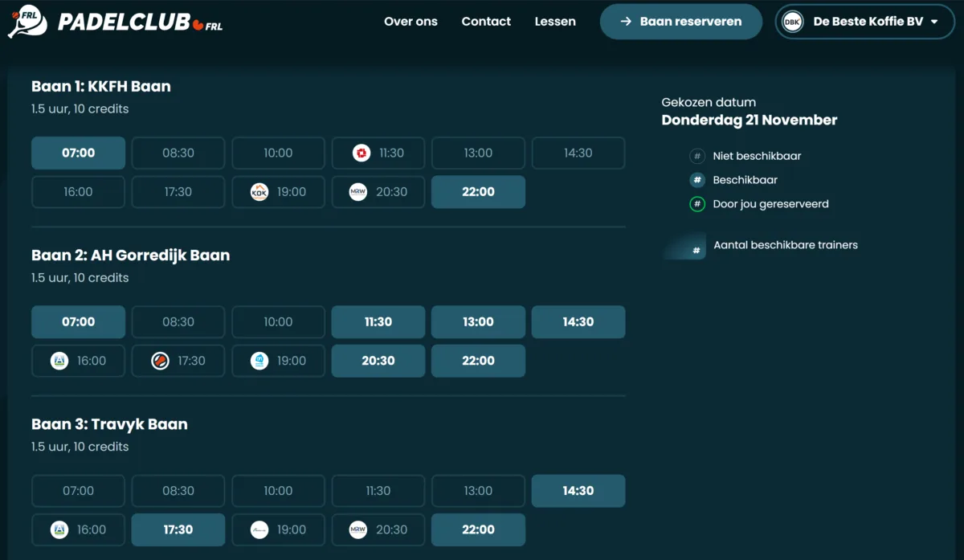Select the 17:30 slot on Baan 3

coord(178,529)
